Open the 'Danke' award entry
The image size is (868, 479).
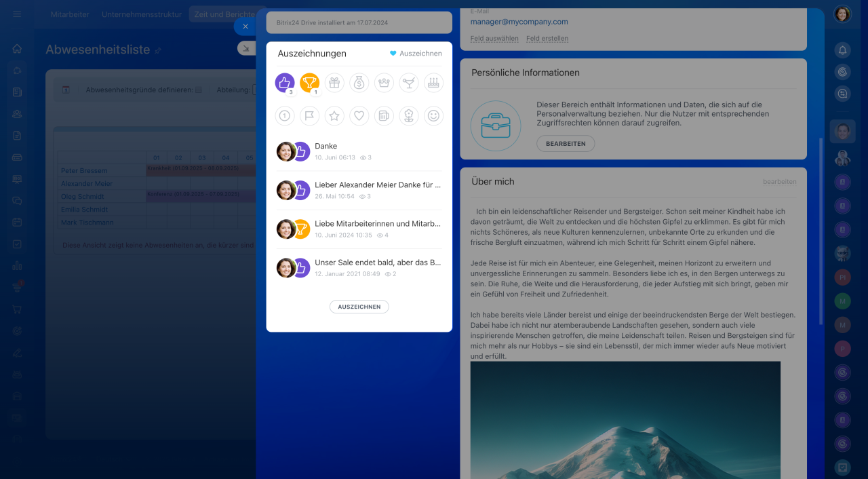pyautogui.click(x=326, y=146)
